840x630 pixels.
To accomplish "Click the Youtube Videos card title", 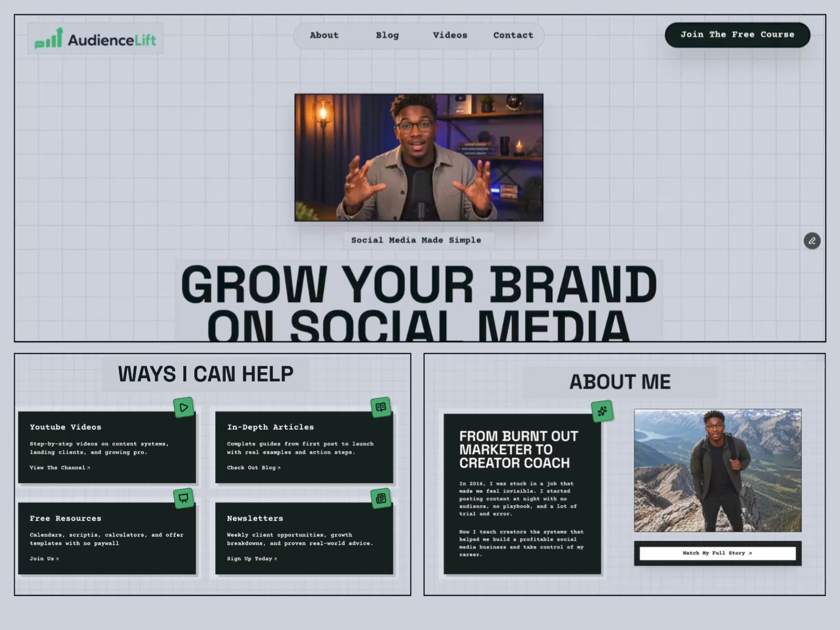I will (x=66, y=427).
